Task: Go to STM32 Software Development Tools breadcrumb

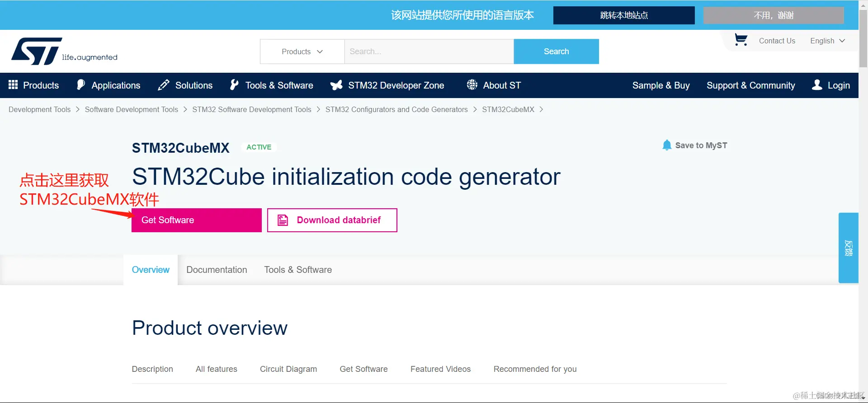Action: click(252, 109)
